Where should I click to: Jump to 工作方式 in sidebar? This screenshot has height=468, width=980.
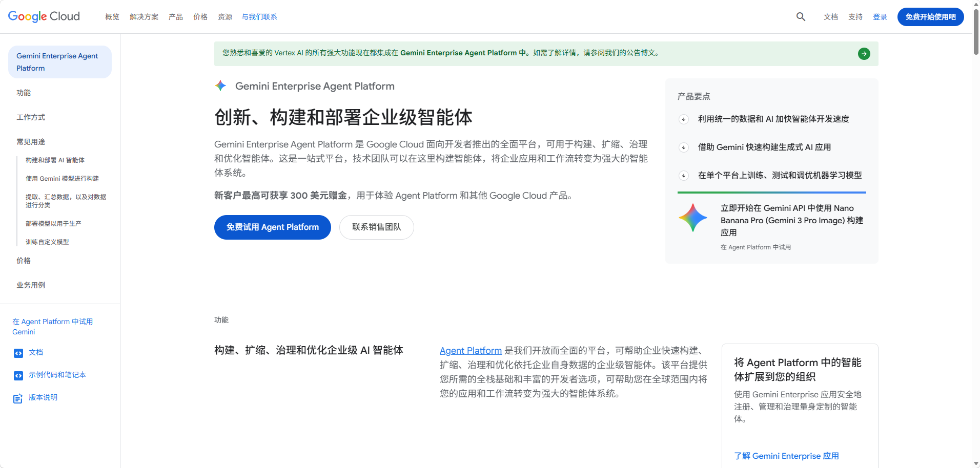[x=31, y=117]
